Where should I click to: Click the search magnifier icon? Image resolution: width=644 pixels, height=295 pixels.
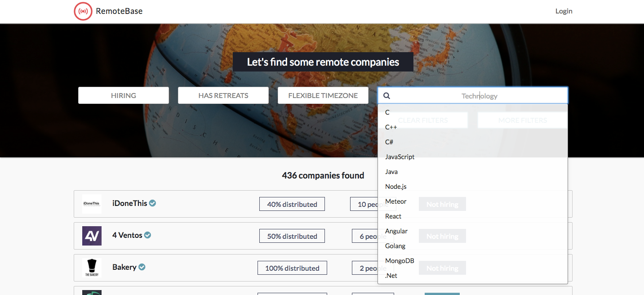[x=386, y=96]
